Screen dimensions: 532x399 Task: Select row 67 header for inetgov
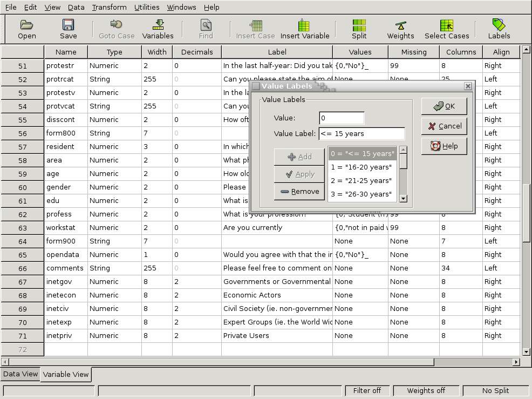click(x=22, y=281)
